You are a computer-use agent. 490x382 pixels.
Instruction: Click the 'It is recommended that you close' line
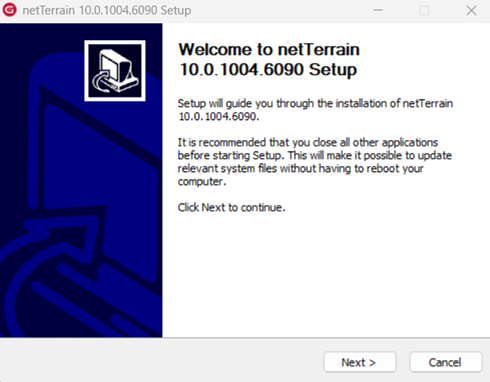coord(308,142)
